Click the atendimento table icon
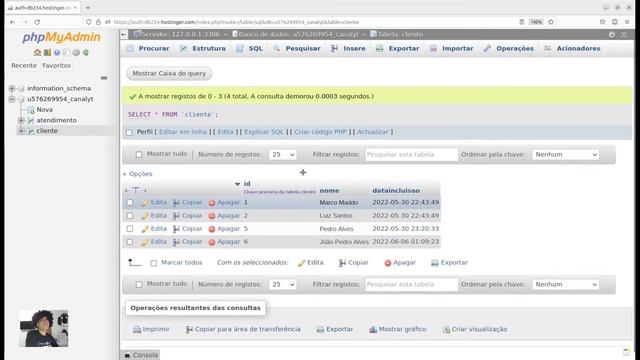 pyautogui.click(x=31, y=120)
